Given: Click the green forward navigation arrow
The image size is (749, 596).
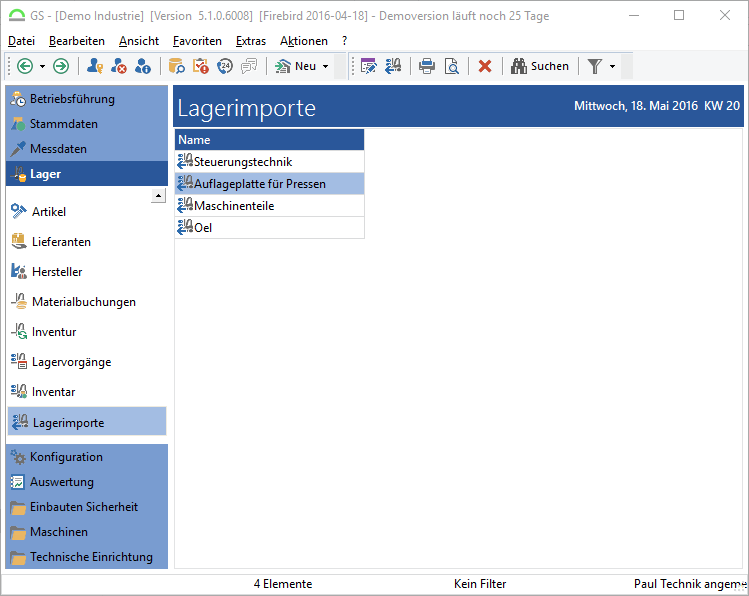Looking at the screenshot, I should (x=61, y=66).
